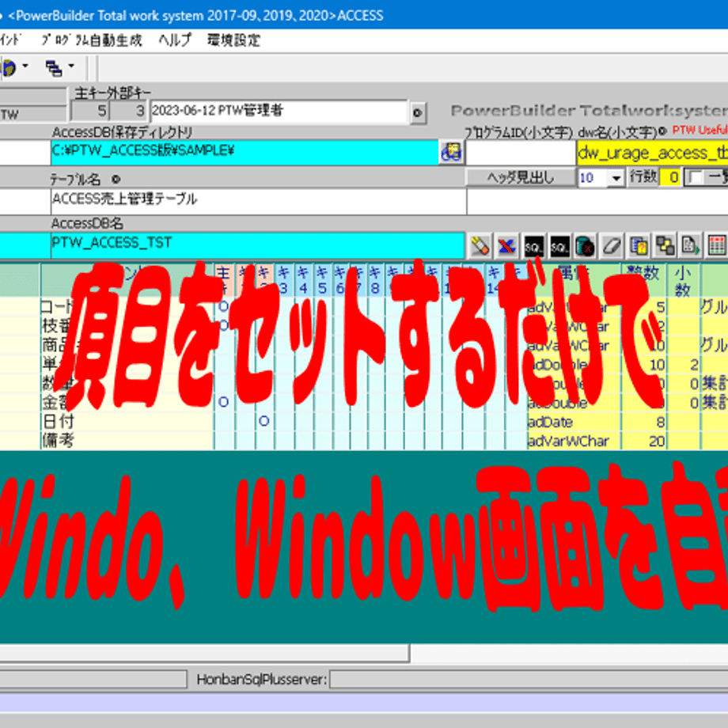Click the circle mark in 金額 row 主 column
728x728 pixels.
[223, 402]
